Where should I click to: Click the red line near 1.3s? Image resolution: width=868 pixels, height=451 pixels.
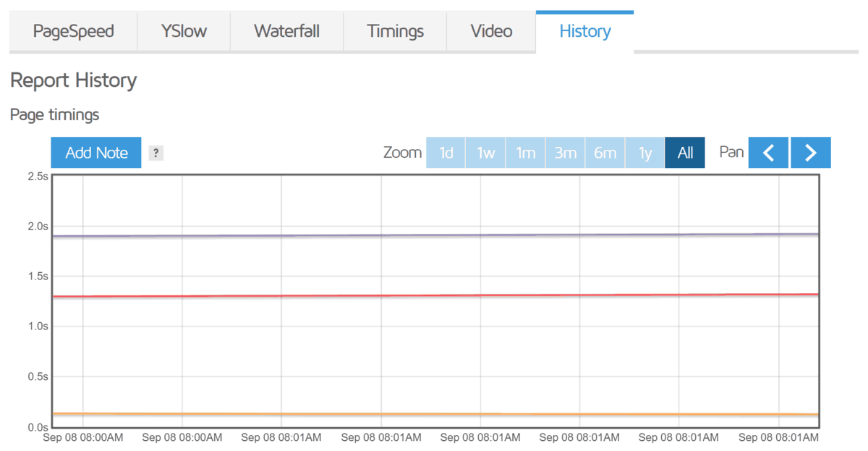click(434, 295)
